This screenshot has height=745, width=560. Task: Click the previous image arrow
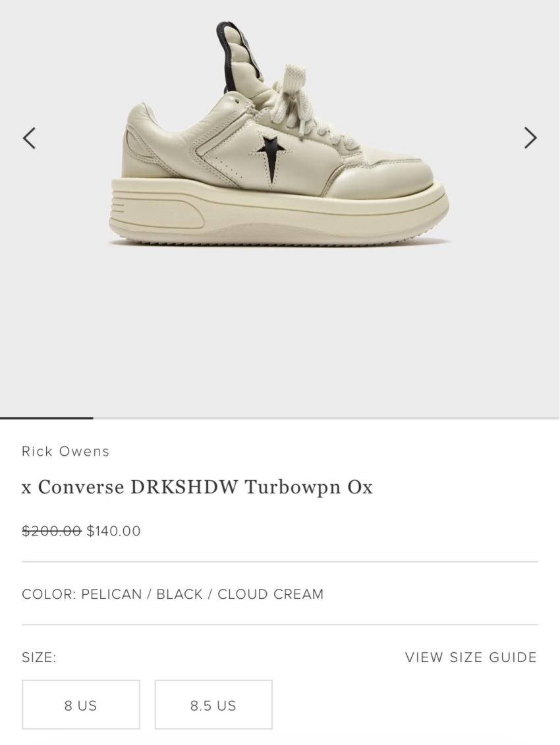click(x=29, y=138)
